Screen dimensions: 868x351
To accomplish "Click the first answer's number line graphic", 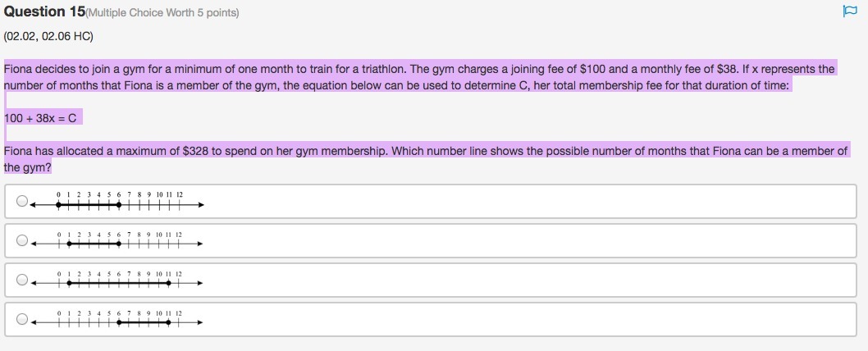I will [x=117, y=201].
